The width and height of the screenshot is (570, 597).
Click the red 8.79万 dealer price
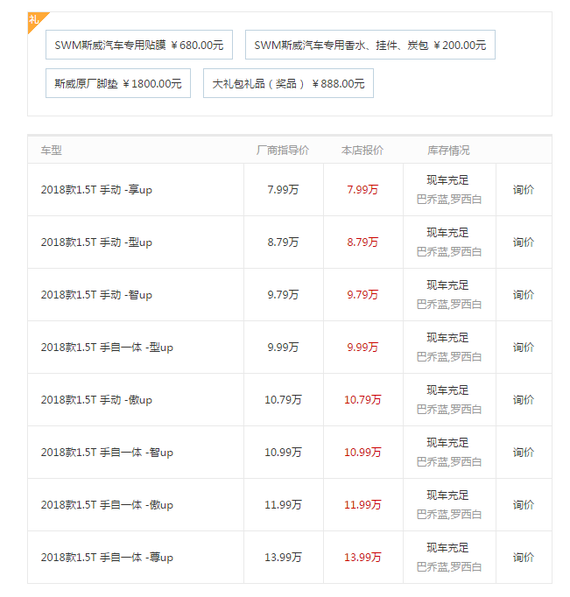362,242
